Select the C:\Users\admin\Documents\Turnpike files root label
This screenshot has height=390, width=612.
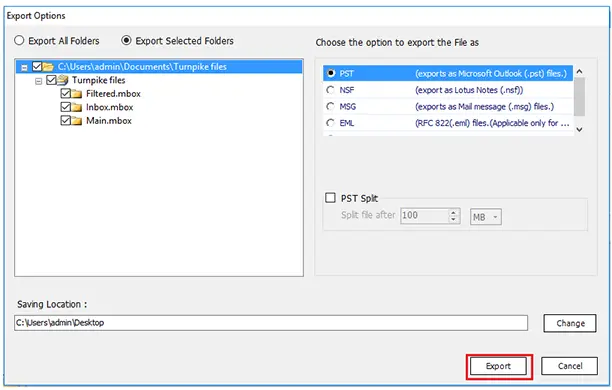click(142, 67)
